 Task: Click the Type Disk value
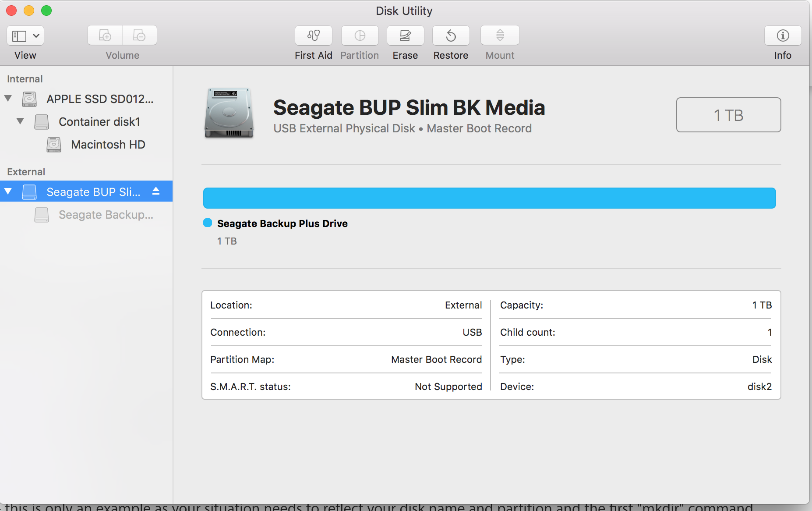(763, 359)
